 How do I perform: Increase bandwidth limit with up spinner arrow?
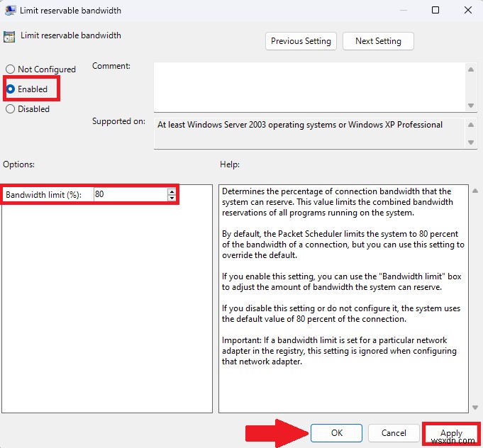click(x=172, y=191)
